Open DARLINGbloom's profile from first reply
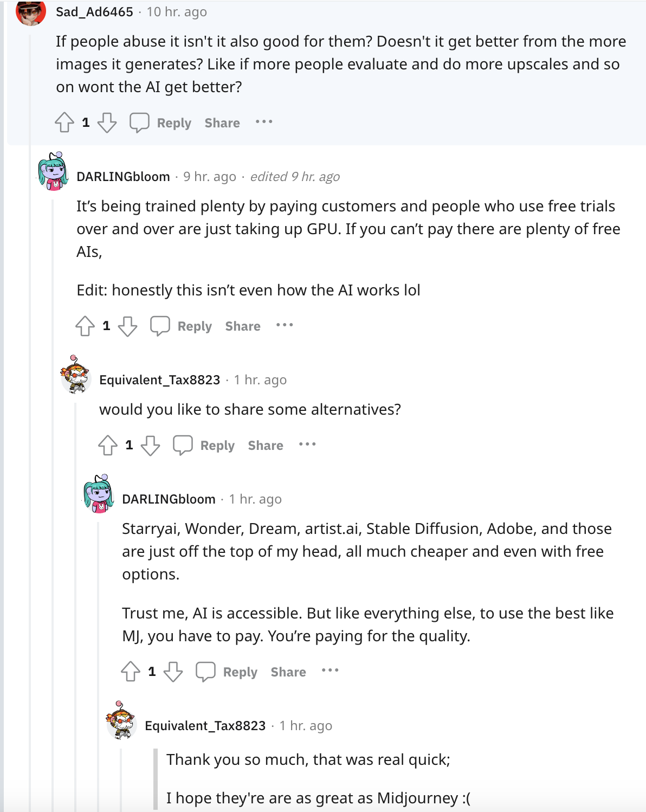This screenshot has width=646, height=812. coord(123,177)
